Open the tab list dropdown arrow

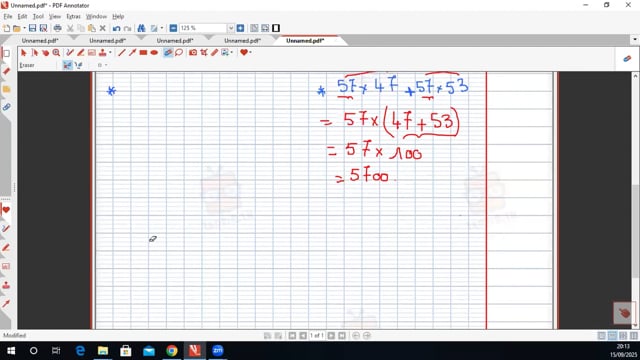[635, 40]
